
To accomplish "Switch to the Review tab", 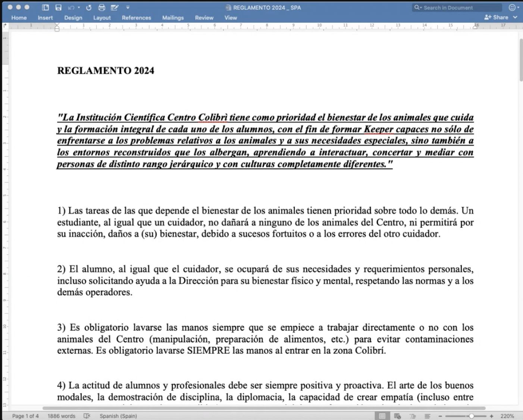I will [204, 18].
